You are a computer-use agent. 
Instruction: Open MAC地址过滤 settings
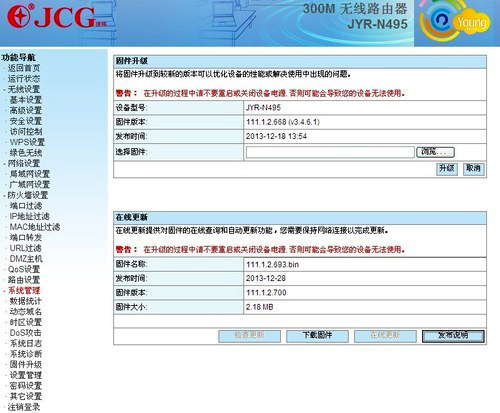pyautogui.click(x=35, y=227)
